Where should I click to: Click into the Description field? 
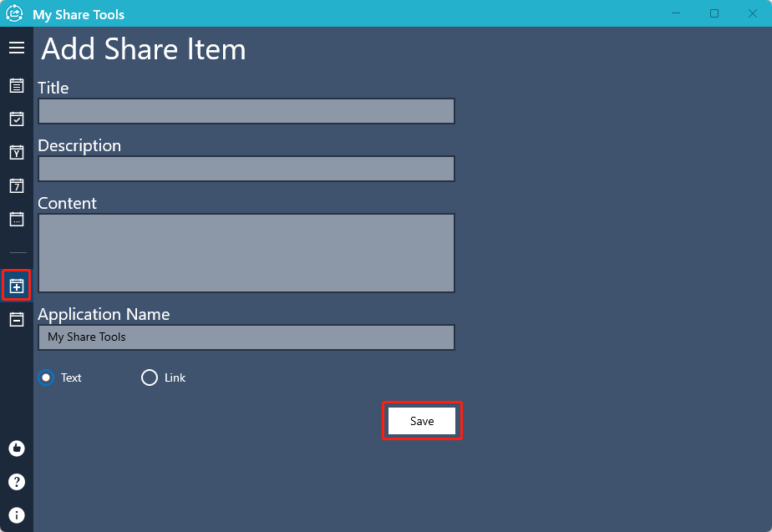point(246,169)
